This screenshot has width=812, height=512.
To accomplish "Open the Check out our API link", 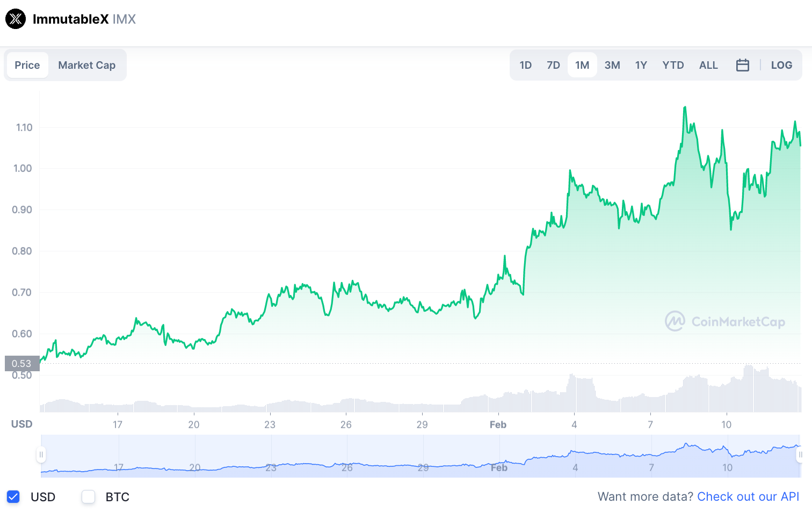I will coord(749,496).
